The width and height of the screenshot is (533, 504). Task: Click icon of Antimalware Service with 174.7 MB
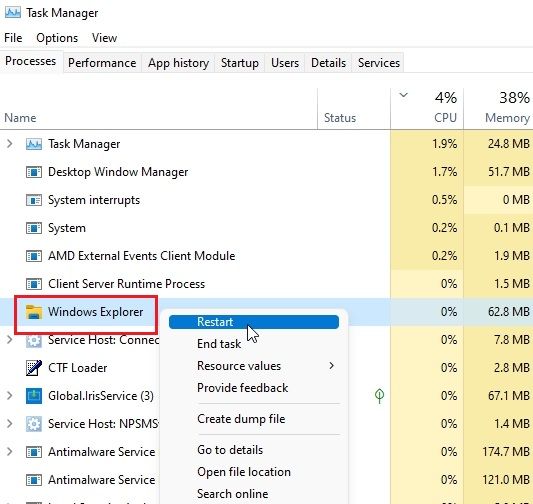(34, 452)
